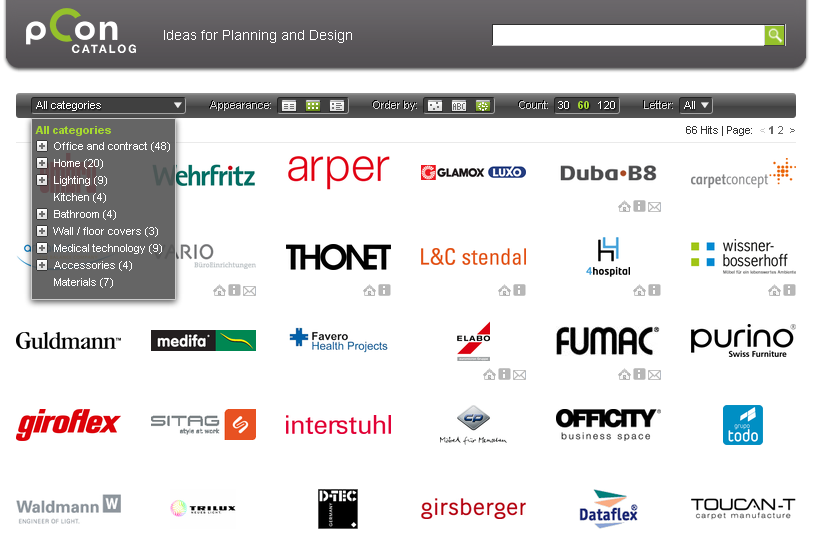Open ELABO homepage house icon

click(489, 375)
